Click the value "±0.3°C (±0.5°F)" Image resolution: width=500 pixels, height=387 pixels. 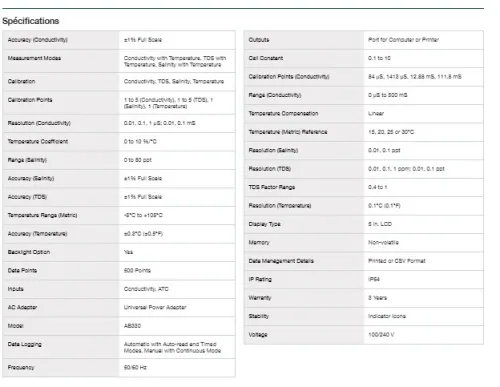(143, 234)
